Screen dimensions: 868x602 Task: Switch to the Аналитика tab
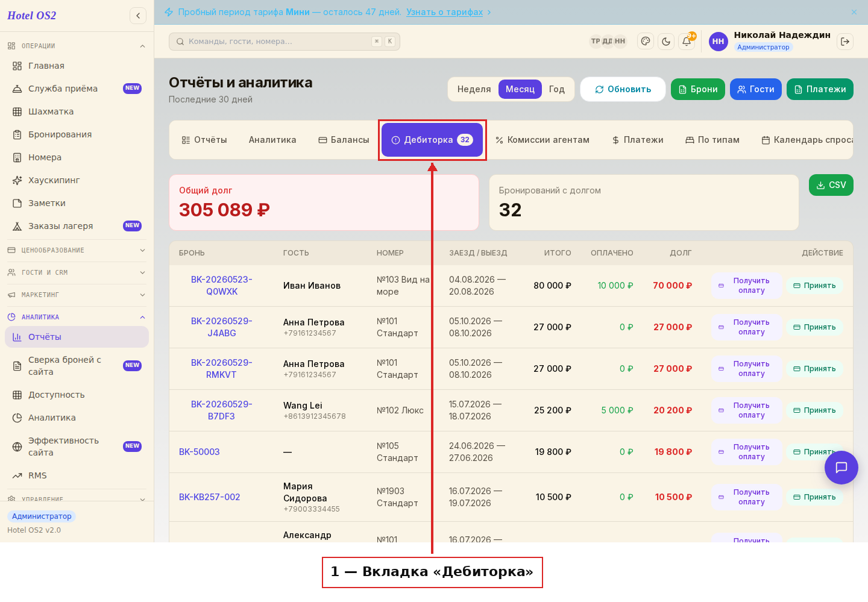coord(272,140)
